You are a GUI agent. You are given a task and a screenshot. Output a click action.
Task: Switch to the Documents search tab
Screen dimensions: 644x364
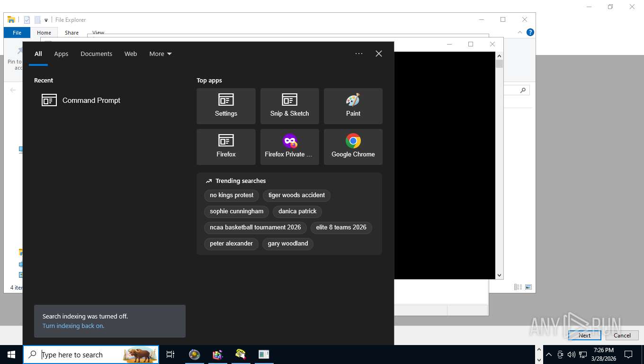tap(96, 54)
